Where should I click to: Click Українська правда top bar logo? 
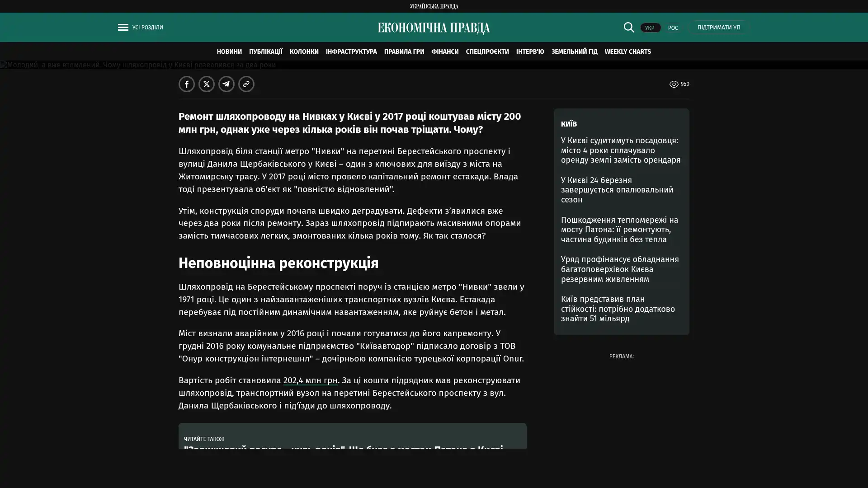pos(434,6)
